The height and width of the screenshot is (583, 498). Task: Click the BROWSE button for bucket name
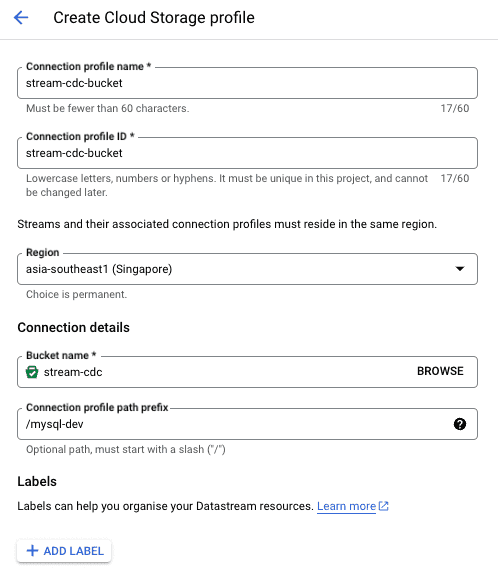click(x=440, y=371)
